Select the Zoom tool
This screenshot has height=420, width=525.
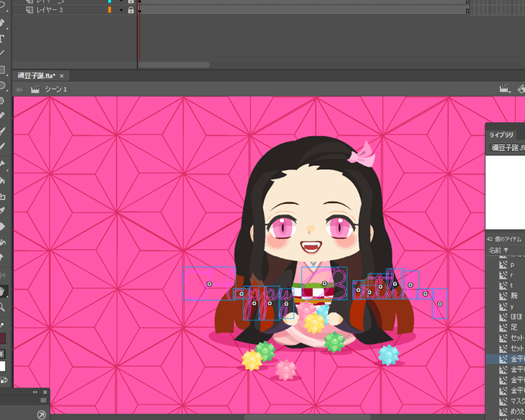coord(2,307)
